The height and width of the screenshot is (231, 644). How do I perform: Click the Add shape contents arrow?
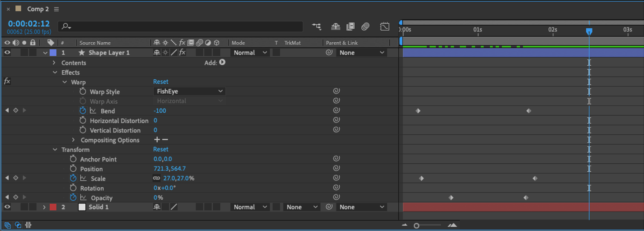coord(223,62)
